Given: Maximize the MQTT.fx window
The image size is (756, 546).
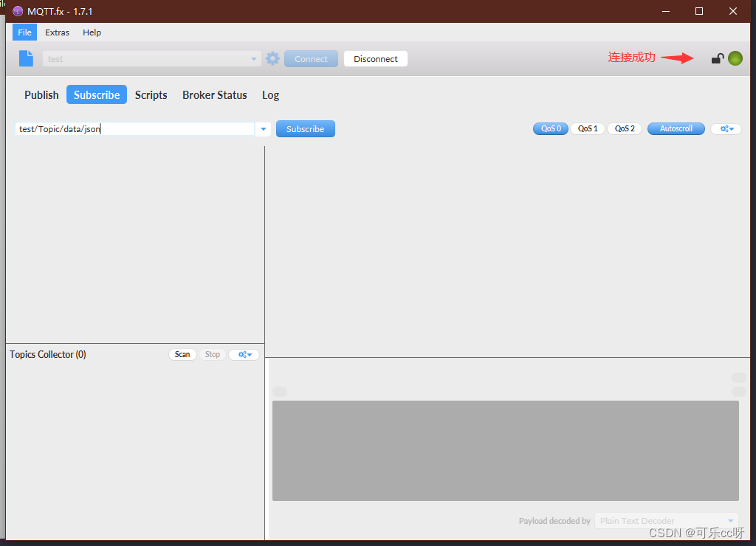Looking at the screenshot, I should 699,11.
